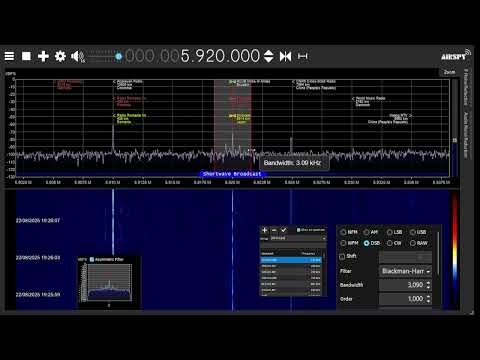Open the main hamburger menu
Screen dimensions: 480x360
(x=9, y=56)
